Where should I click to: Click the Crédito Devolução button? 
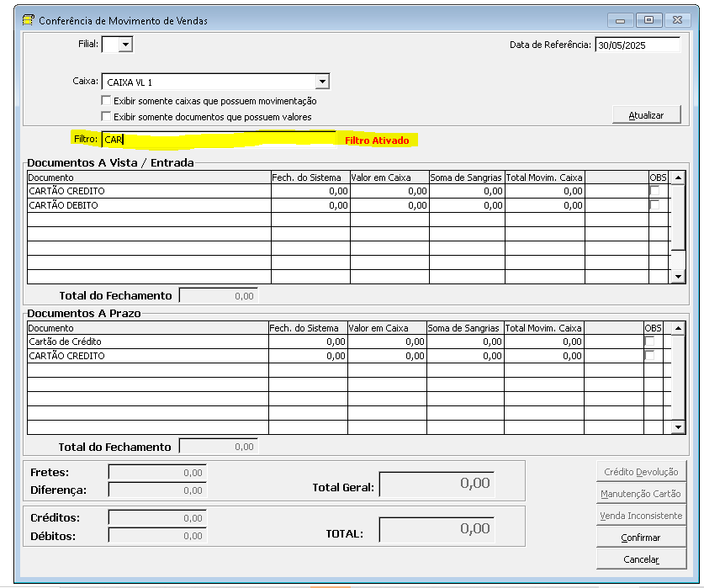click(641, 472)
